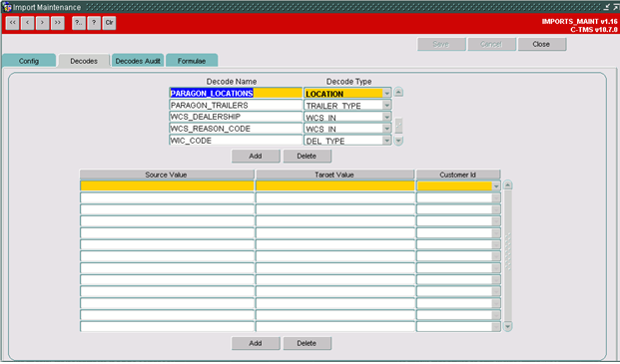Click the Customer Id column header
Viewport: 620px width, 364px height.
[458, 175]
